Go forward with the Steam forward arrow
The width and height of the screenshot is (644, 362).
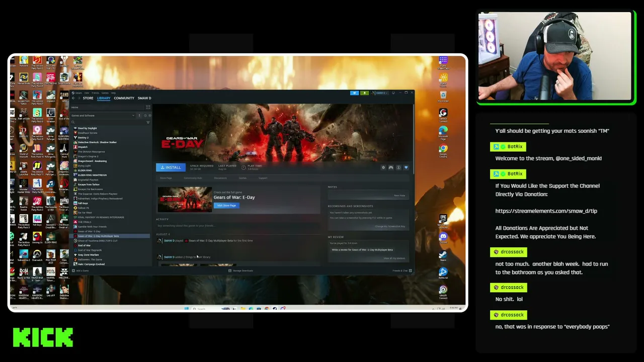[78, 98]
